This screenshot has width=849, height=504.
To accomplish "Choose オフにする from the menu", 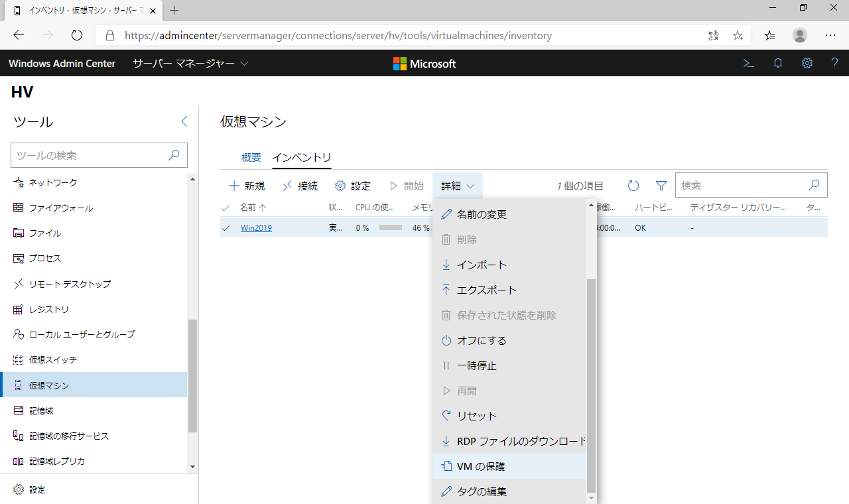I will point(509,340).
